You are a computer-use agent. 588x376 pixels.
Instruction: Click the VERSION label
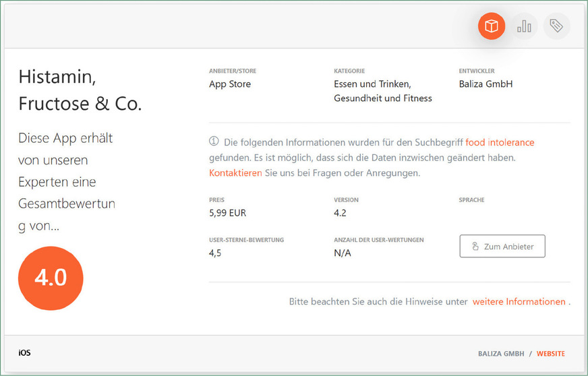pos(346,200)
